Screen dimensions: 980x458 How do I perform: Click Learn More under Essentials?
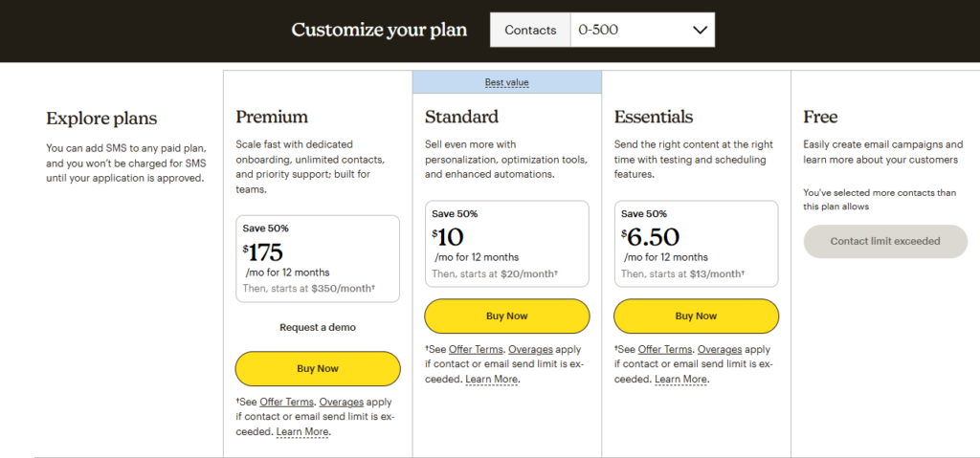681,380
